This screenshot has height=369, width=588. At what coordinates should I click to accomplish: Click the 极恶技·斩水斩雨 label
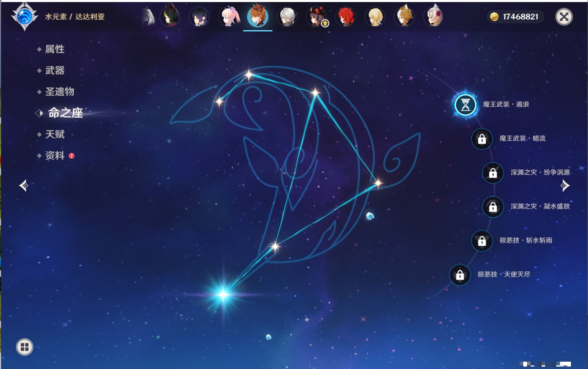(x=526, y=240)
